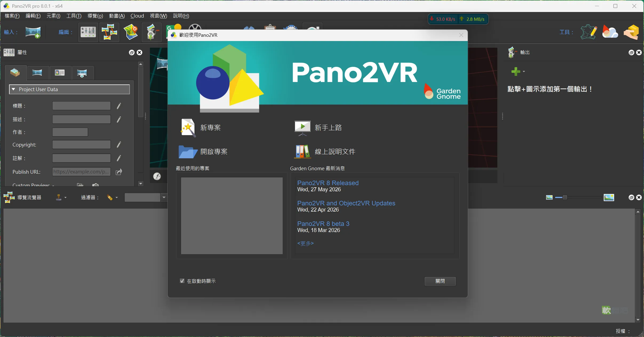644x337 pixels.
Task: Open the 動畫(A) menu
Action: pyautogui.click(x=117, y=16)
